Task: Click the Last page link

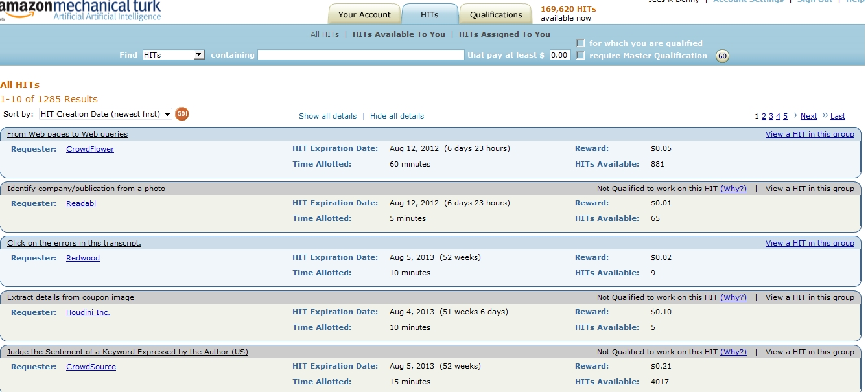Action: click(838, 116)
